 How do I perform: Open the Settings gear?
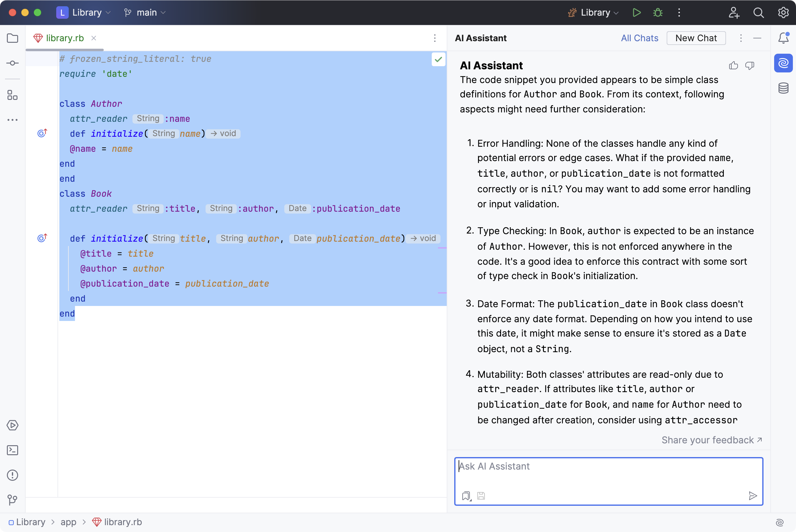coord(783,12)
